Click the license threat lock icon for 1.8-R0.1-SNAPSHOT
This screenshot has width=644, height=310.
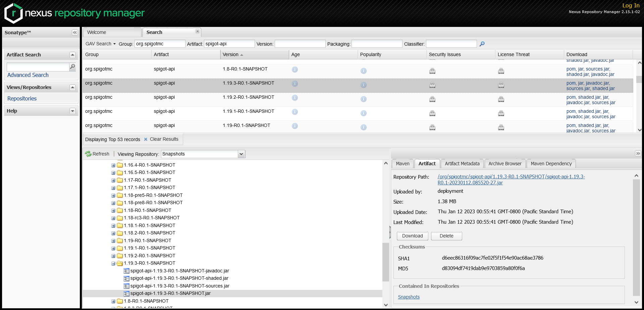501,71
